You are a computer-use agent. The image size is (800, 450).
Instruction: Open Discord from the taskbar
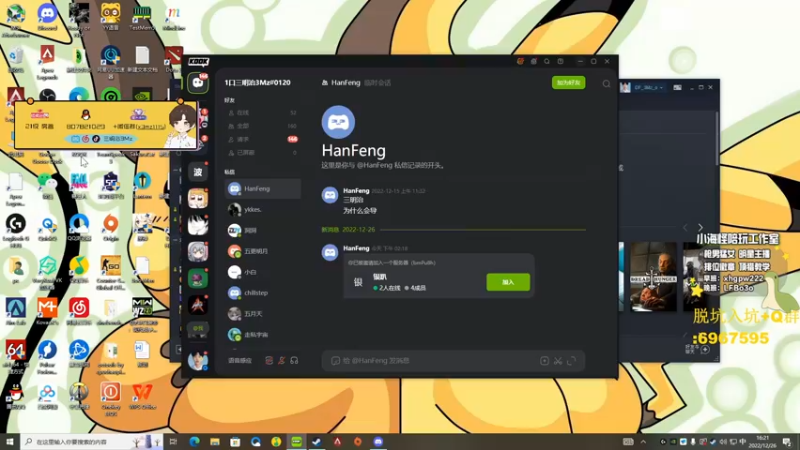[x=378, y=442]
